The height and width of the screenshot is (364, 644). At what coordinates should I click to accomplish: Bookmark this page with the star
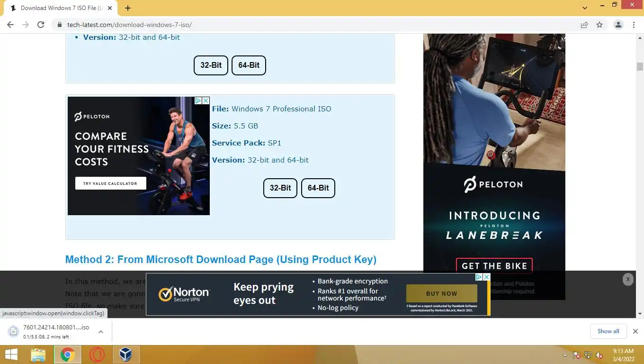[x=599, y=25]
